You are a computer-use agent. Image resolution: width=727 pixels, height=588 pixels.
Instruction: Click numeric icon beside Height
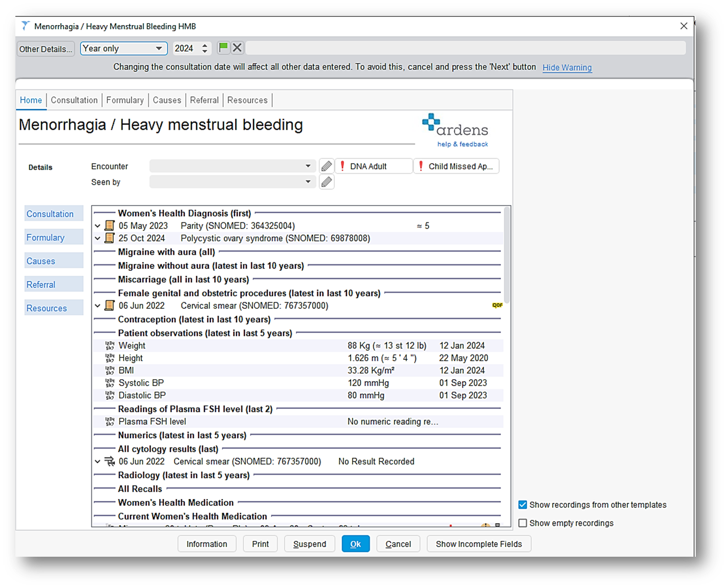pos(110,358)
